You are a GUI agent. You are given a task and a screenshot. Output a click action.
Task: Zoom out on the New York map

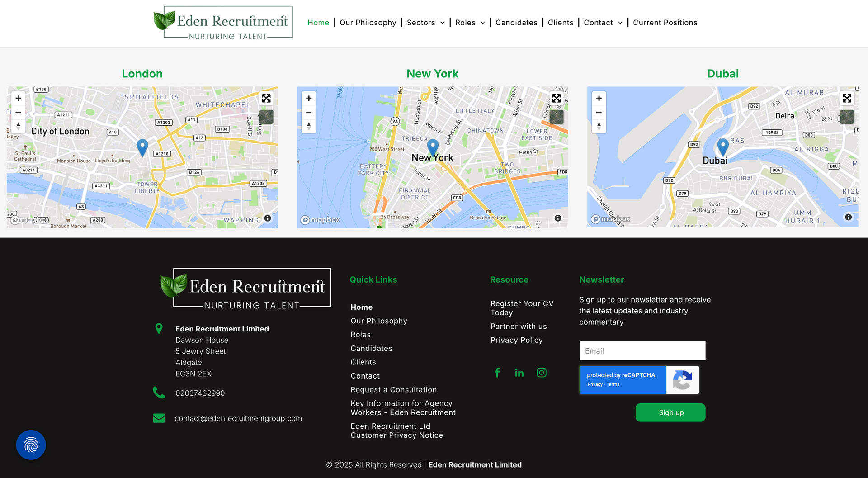pyautogui.click(x=309, y=112)
